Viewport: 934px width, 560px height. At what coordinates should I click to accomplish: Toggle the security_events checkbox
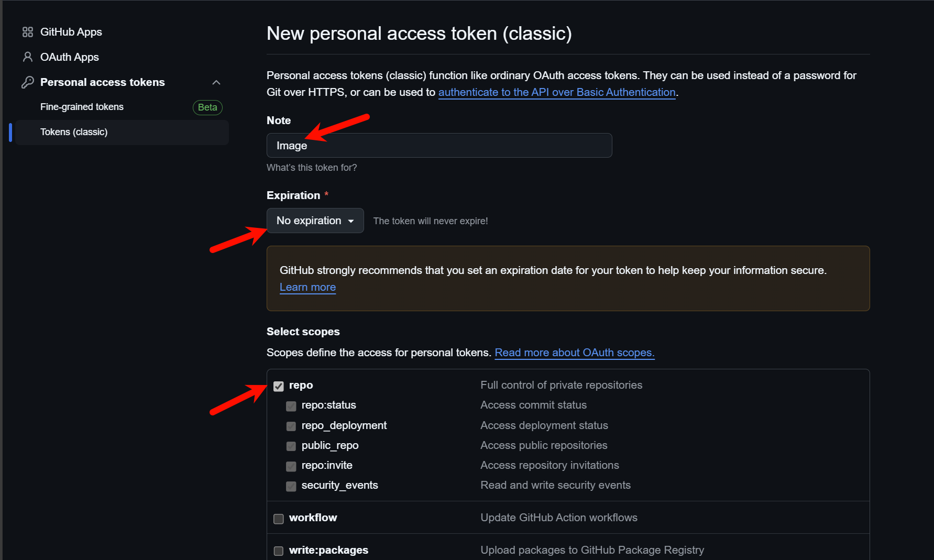click(x=291, y=486)
